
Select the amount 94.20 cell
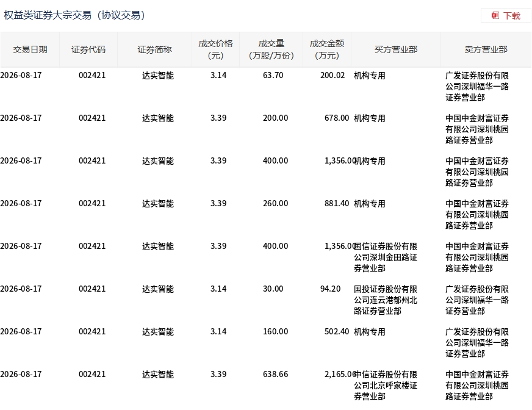tap(331, 289)
